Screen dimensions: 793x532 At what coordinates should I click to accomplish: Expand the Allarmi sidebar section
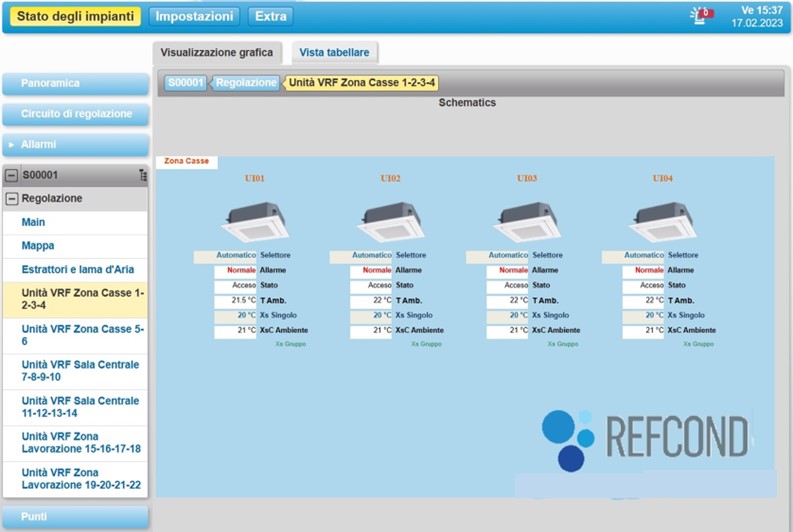(x=76, y=145)
